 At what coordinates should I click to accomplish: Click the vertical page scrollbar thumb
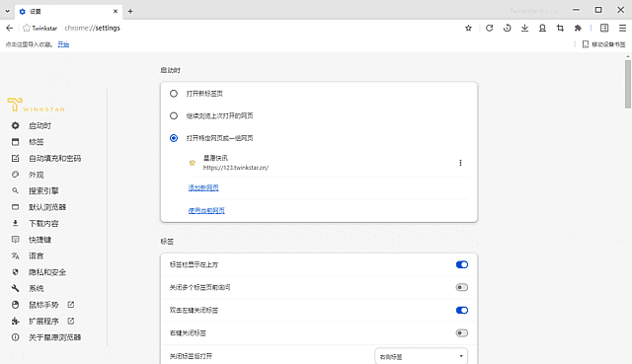pos(628,84)
